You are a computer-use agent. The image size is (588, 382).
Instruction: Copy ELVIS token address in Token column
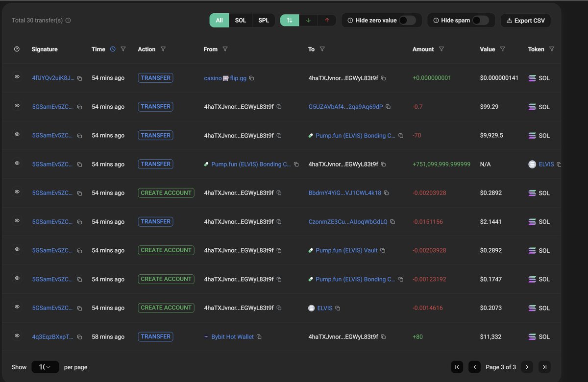click(559, 165)
